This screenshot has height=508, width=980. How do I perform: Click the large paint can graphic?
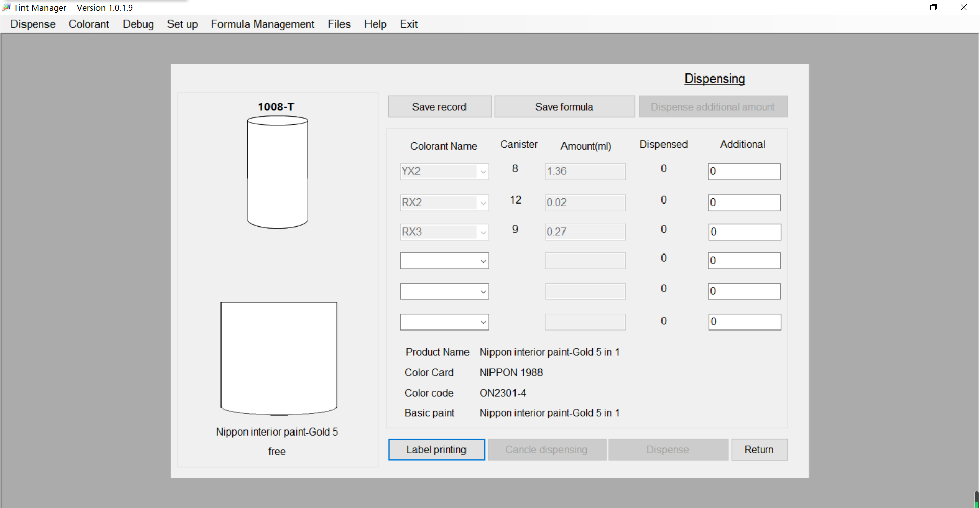coord(279,359)
